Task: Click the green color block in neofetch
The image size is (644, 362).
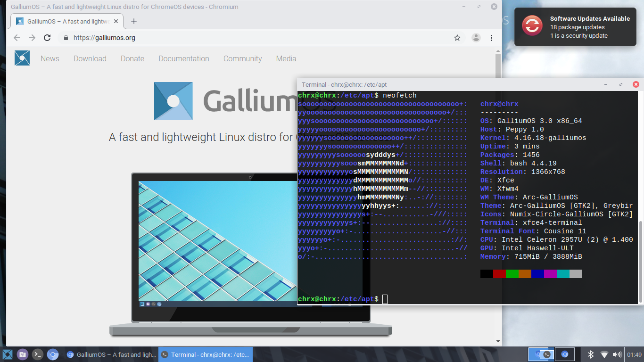Action: 512,274
